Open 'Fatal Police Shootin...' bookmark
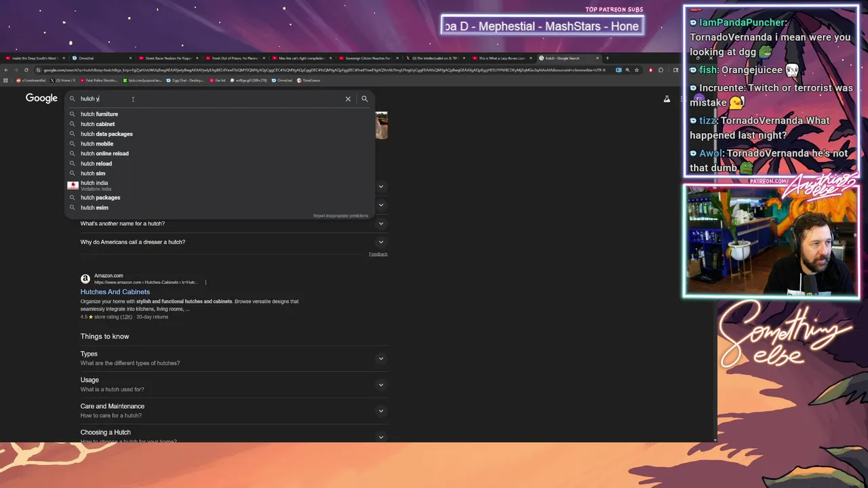 99,81
